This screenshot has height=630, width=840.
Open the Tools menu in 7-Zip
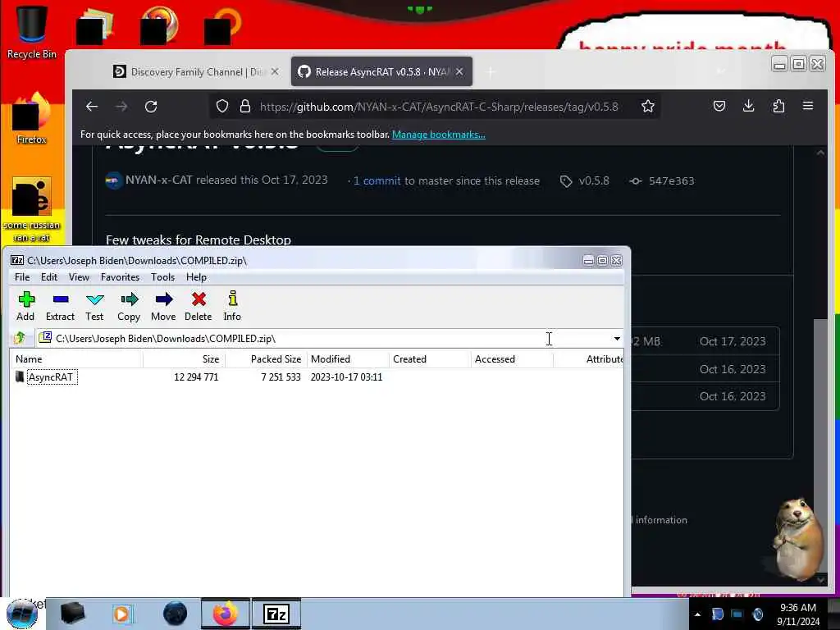[162, 277]
